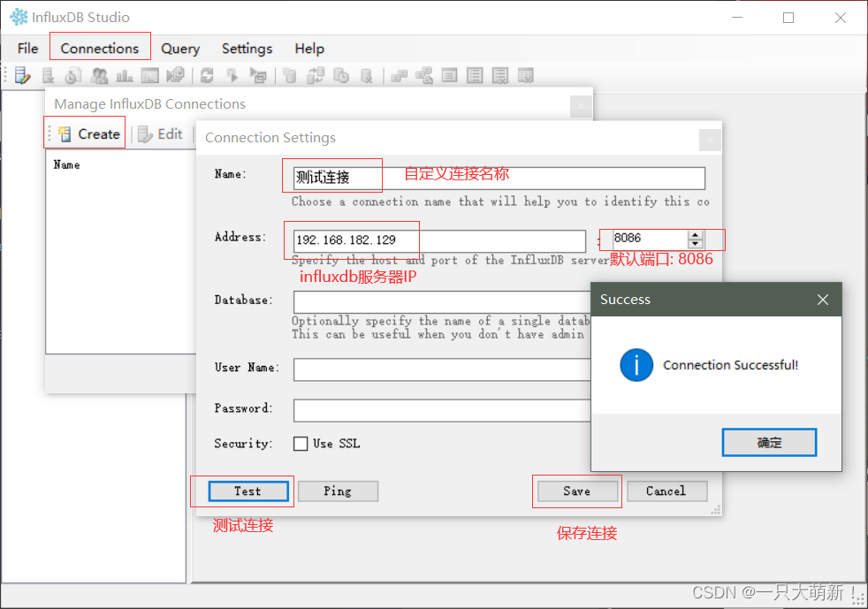Close the Connection Settings dialog
Screen dimensions: 868x609
[x=710, y=140]
